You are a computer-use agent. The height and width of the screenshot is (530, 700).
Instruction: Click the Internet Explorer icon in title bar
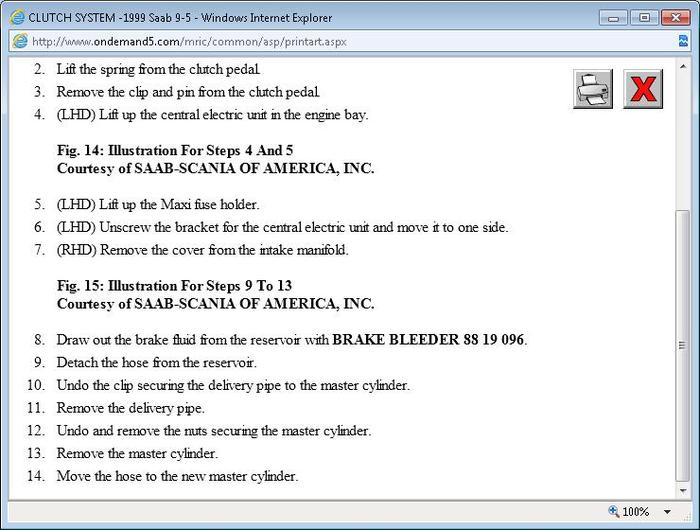[x=17, y=18]
